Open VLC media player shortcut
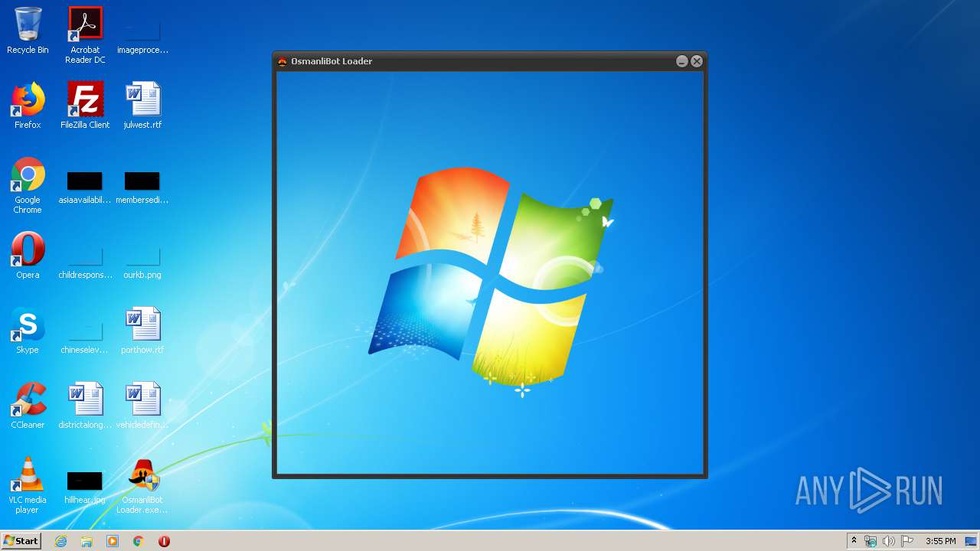Viewport: 980px width, 551px height. 28,485
